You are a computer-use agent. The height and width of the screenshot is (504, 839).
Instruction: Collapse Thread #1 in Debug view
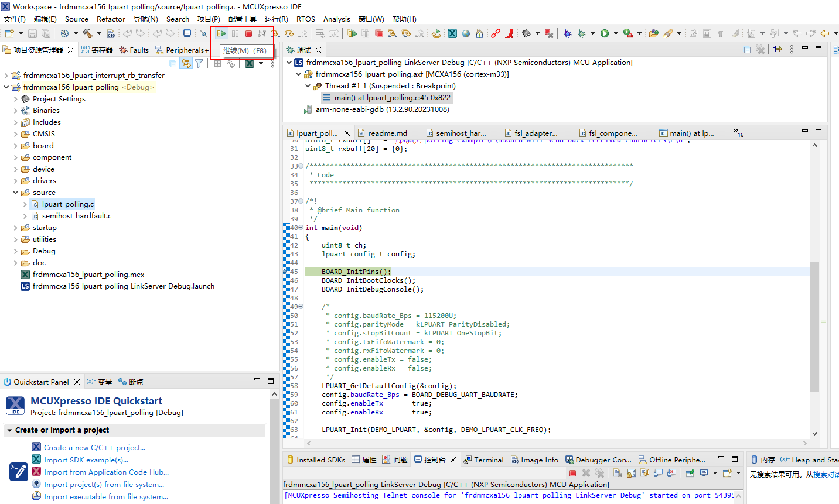[x=308, y=86]
